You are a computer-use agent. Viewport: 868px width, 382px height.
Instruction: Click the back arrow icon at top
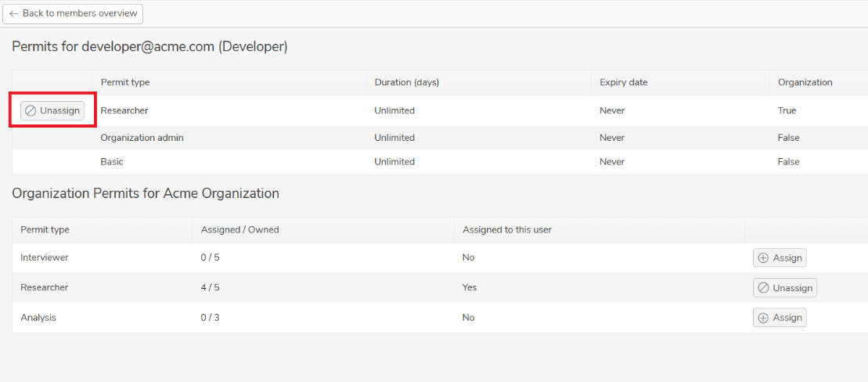coord(14,14)
